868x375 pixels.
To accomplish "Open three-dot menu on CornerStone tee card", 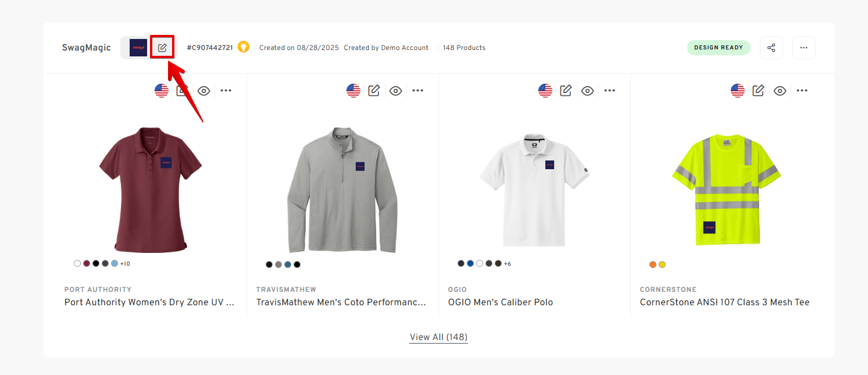I will pyautogui.click(x=802, y=91).
